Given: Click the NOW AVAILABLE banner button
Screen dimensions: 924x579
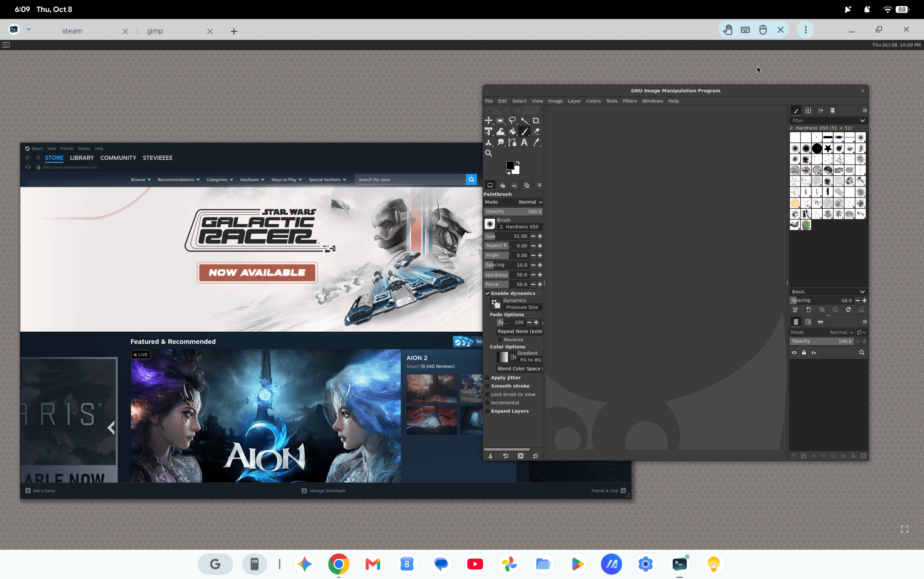Looking at the screenshot, I should tap(257, 273).
